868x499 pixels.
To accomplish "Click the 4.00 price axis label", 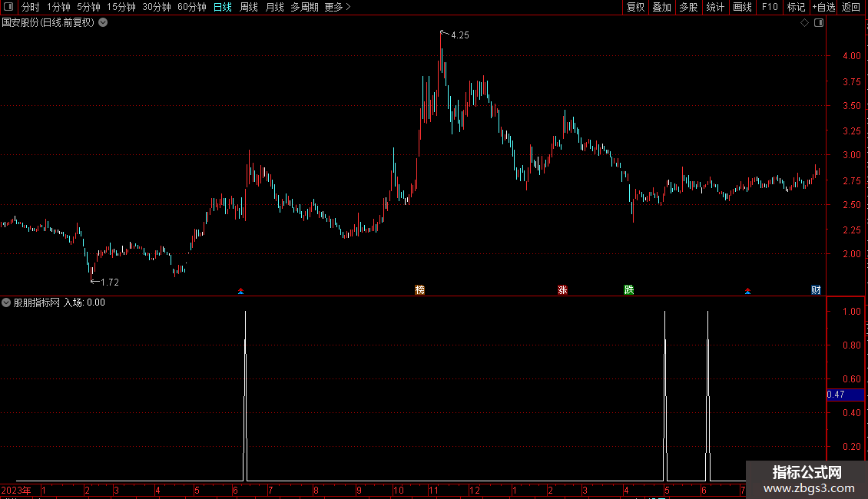I will [851, 56].
